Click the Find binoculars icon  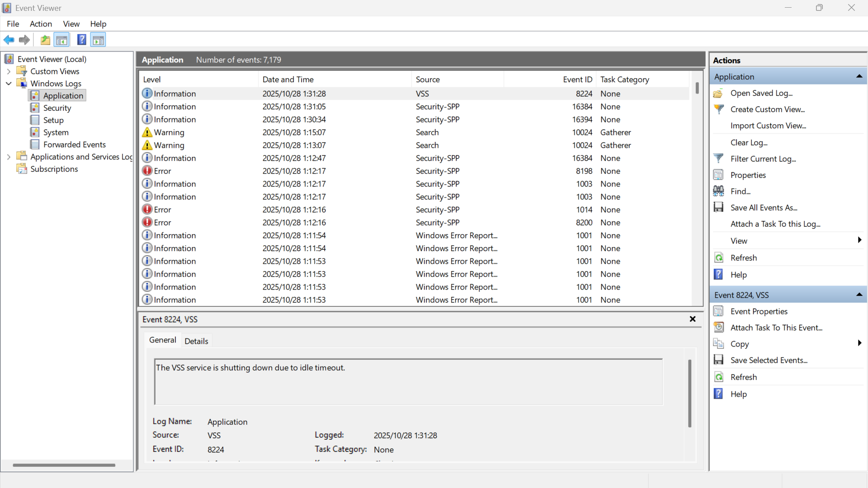click(x=718, y=191)
